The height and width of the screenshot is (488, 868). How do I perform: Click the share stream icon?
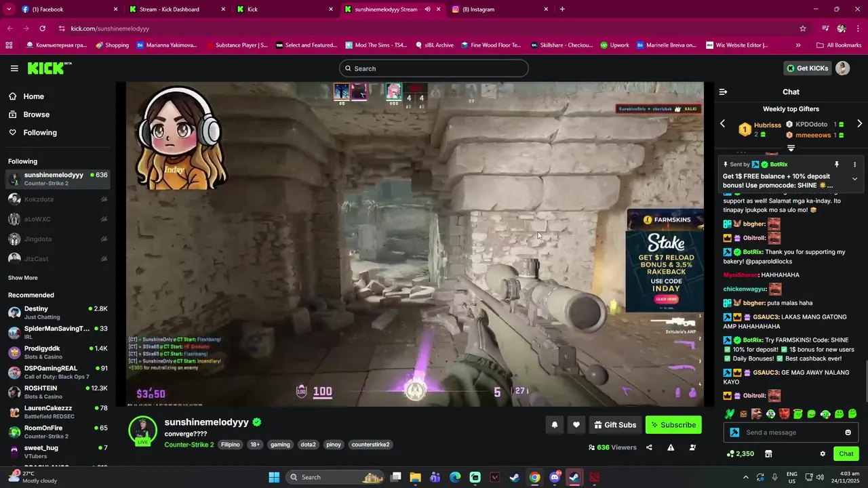point(649,447)
